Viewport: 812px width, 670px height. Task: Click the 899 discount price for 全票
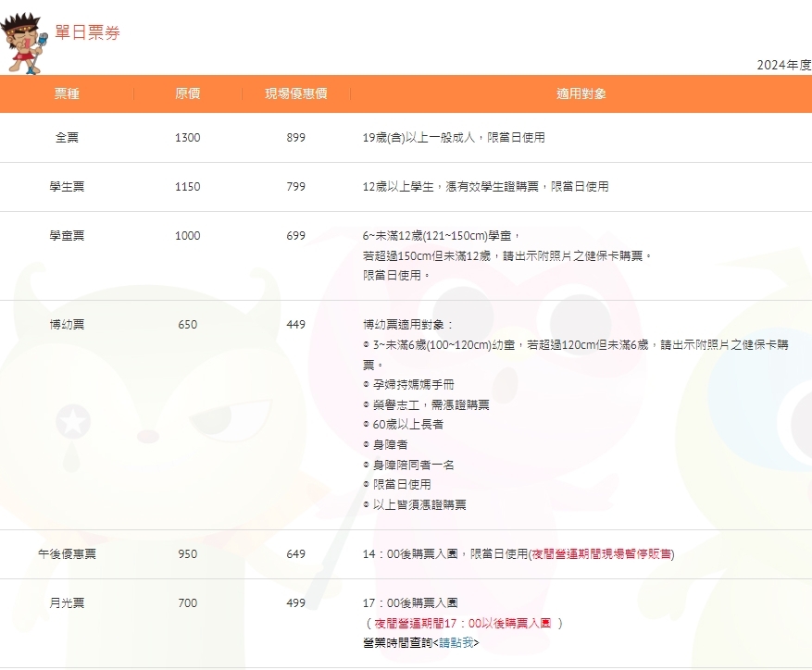click(x=295, y=138)
